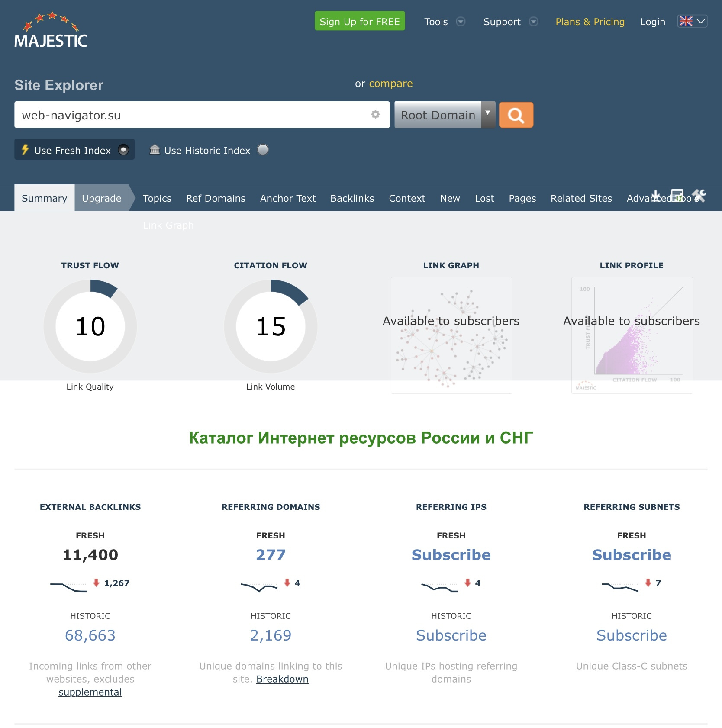The width and height of the screenshot is (722, 728).
Task: Click the UK flag language icon
Action: pyautogui.click(x=686, y=21)
